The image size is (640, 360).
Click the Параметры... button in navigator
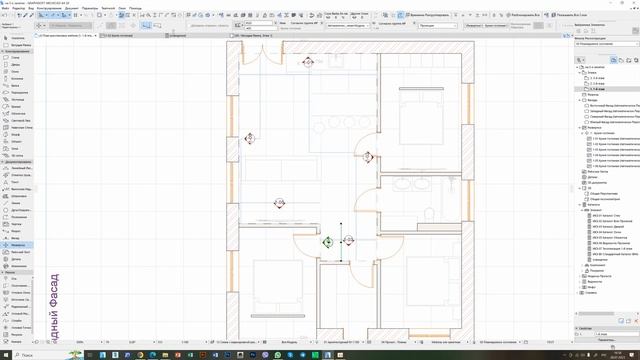[606, 340]
